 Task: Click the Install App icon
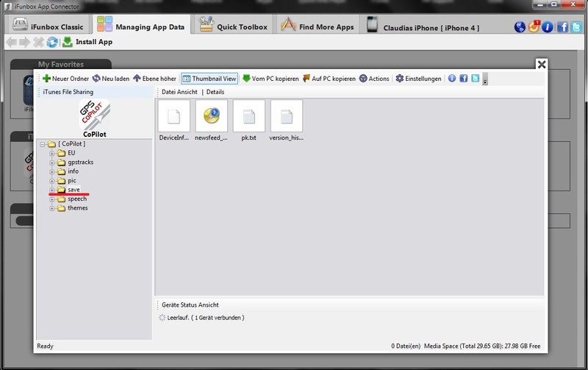[68, 42]
